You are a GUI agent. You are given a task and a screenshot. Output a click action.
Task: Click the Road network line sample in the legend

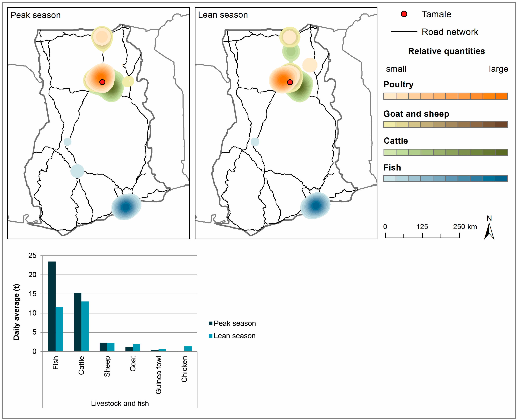tap(404, 32)
